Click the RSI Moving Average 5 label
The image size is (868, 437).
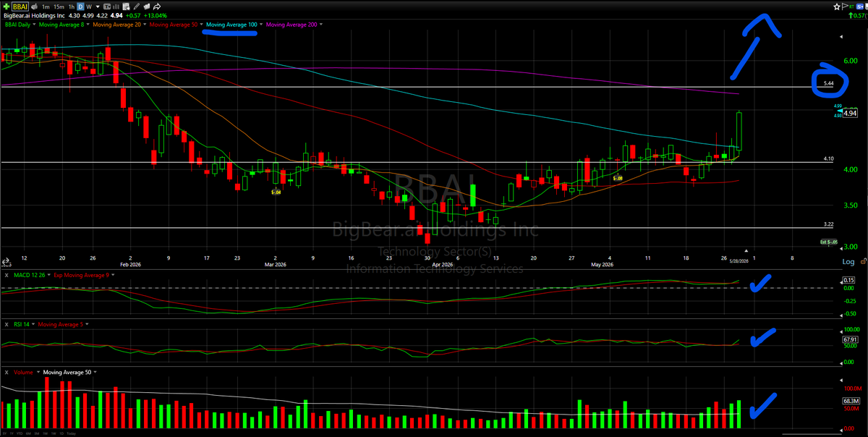click(x=61, y=324)
